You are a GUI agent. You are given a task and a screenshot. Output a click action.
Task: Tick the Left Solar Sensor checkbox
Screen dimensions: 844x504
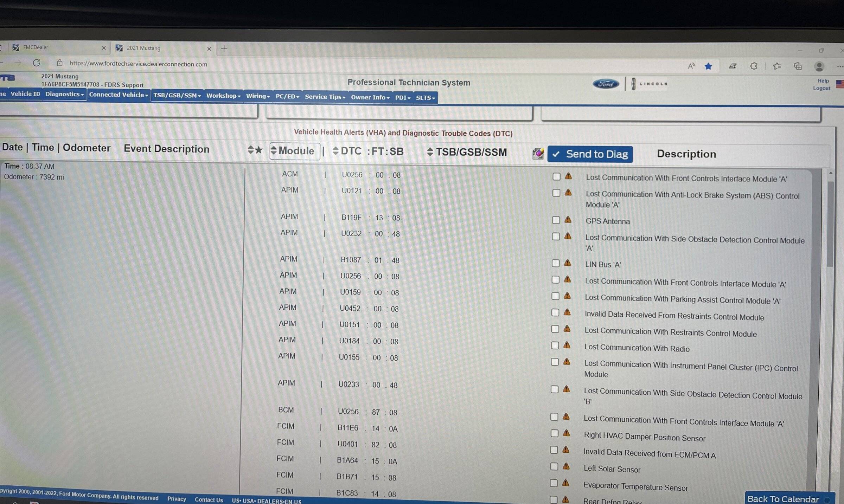[554, 466]
